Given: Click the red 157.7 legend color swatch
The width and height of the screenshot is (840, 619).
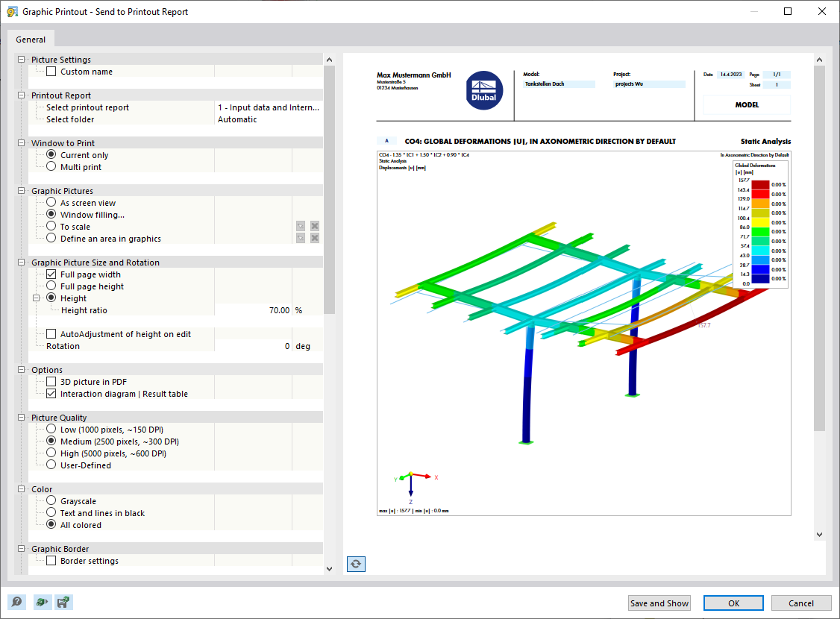Looking at the screenshot, I should pyautogui.click(x=760, y=185).
